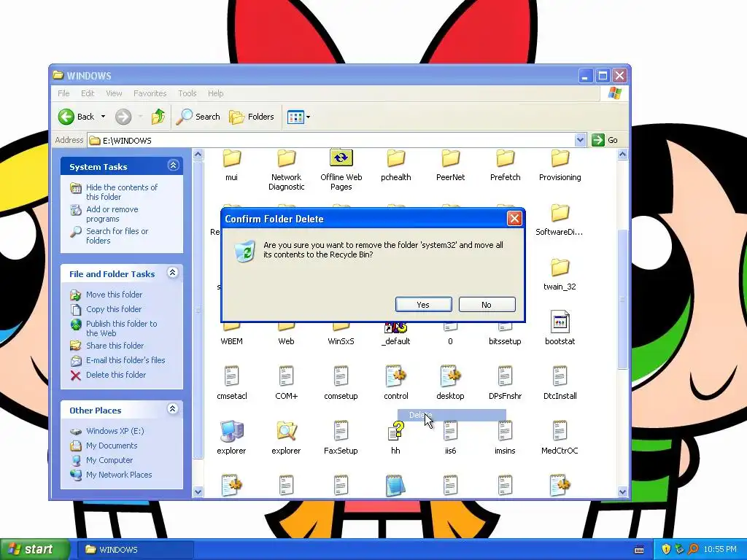Click Copy this folder link
The width and height of the screenshot is (747, 560).
[113, 309]
